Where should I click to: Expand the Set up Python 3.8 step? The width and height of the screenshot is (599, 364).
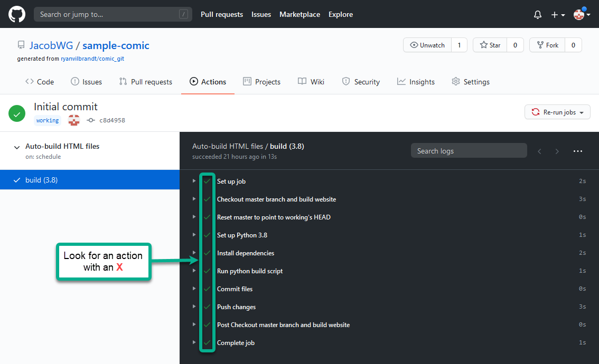(x=194, y=235)
